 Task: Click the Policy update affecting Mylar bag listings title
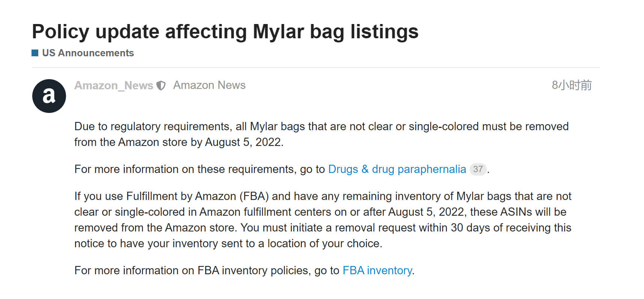225,32
